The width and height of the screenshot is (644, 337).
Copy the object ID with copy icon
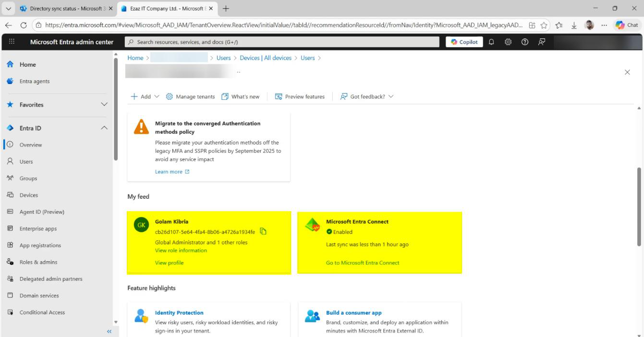263,231
